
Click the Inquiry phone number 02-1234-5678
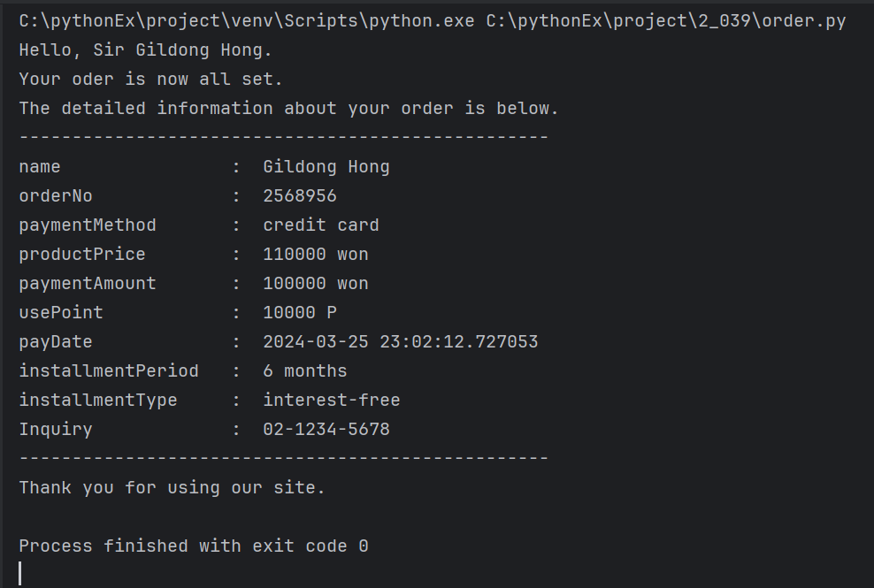pos(326,429)
